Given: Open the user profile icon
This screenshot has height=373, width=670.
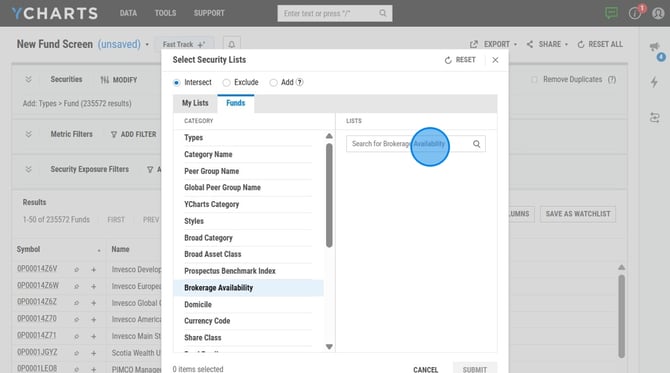Looking at the screenshot, I should 658,13.
